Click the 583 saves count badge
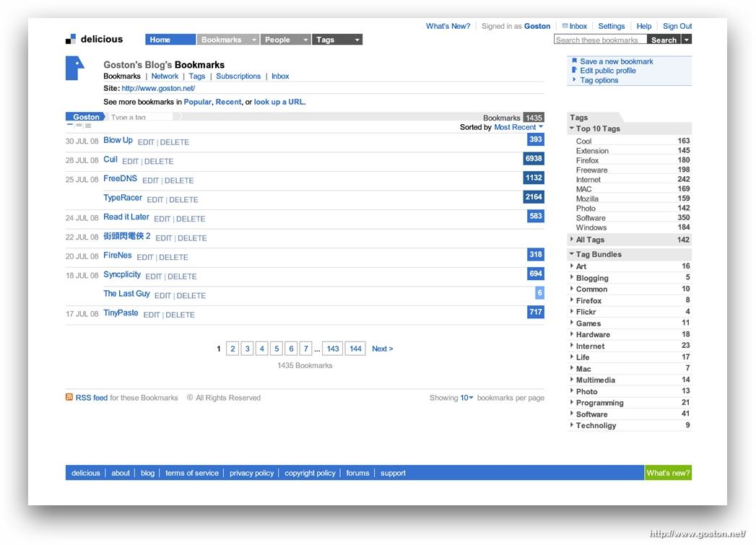This screenshot has height=545, width=756. tap(536, 216)
